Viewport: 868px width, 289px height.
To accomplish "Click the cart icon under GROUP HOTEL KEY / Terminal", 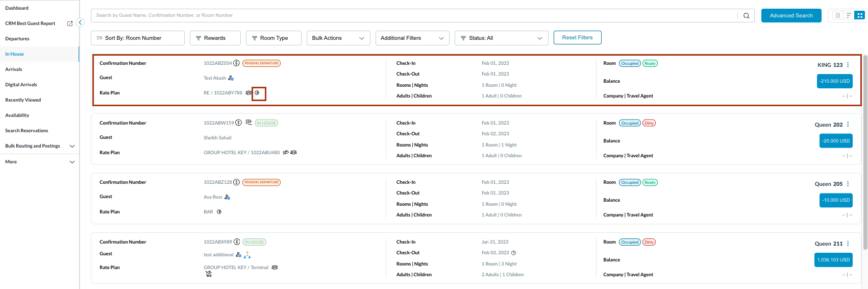I will click(x=209, y=274).
